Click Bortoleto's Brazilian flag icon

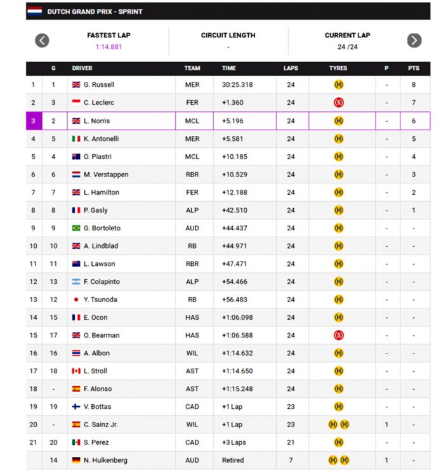pyautogui.click(x=76, y=228)
